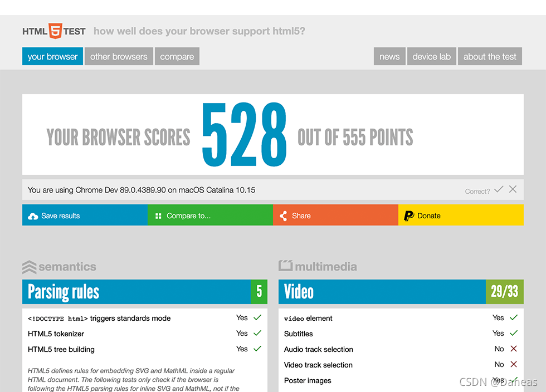The height and width of the screenshot is (392, 546).
Task: Click the Video track selection label
Action: pyautogui.click(x=318, y=365)
